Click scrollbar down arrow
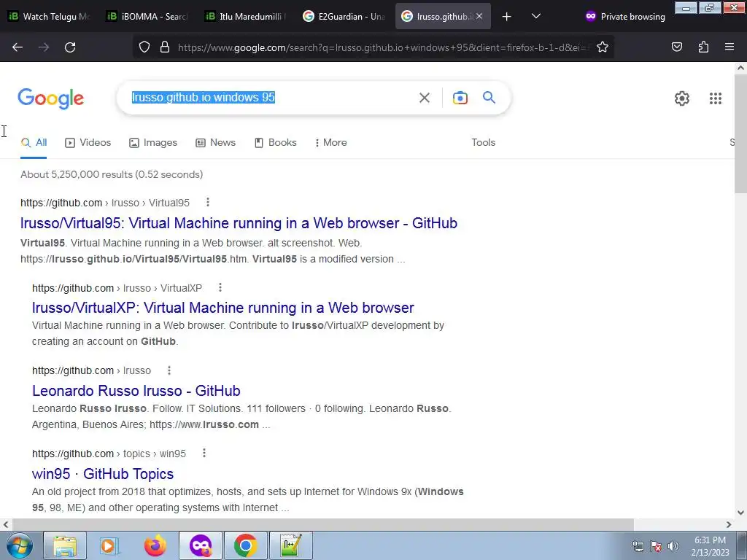 741,513
